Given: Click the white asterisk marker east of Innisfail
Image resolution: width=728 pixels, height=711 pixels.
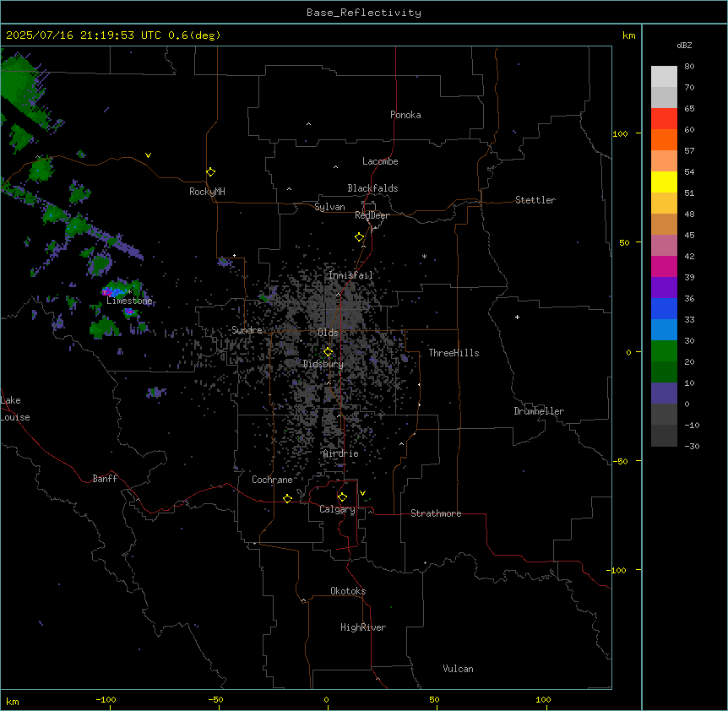Looking at the screenshot, I should pyautogui.click(x=424, y=256).
